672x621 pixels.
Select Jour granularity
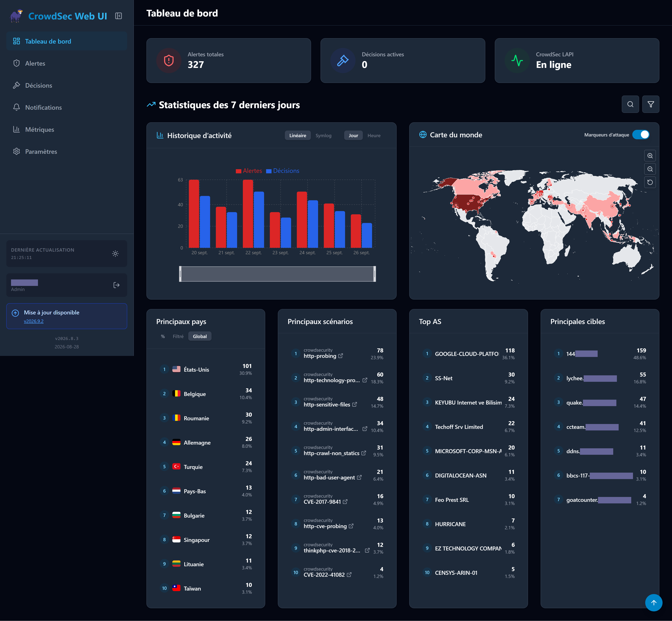pos(353,135)
